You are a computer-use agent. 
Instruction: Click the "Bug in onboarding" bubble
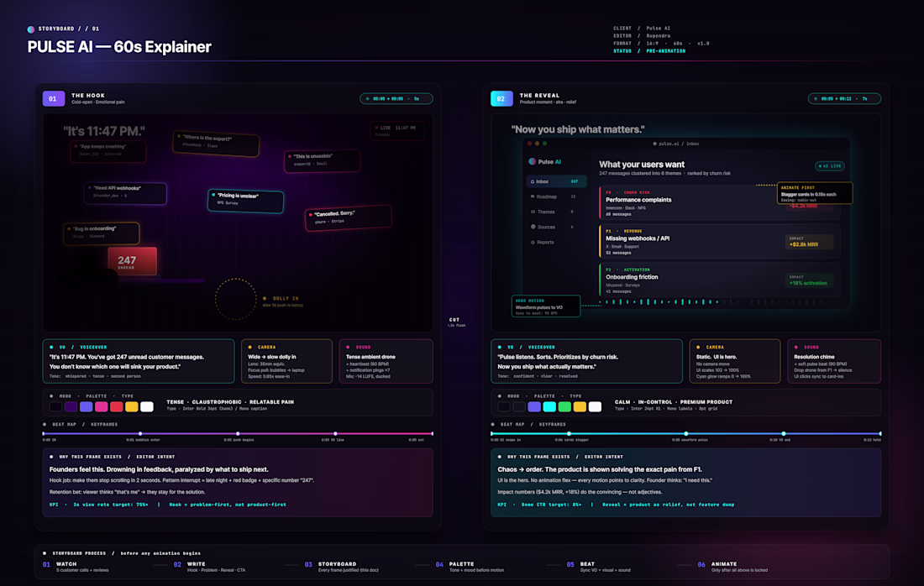tap(102, 233)
